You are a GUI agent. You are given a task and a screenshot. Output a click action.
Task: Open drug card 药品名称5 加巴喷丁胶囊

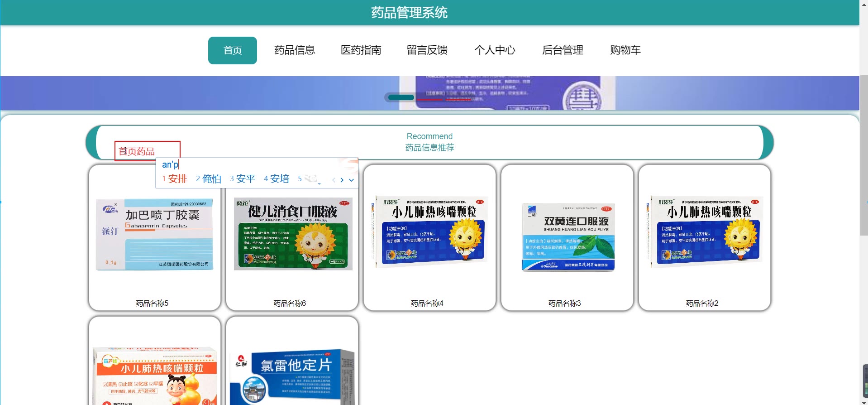[x=155, y=237]
